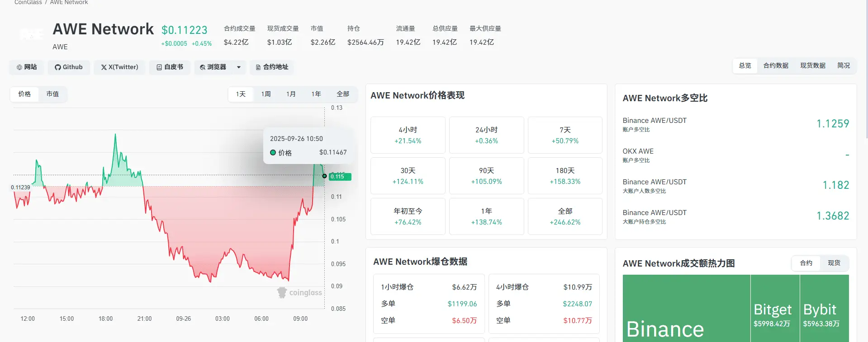Open the Github link button

click(69, 67)
